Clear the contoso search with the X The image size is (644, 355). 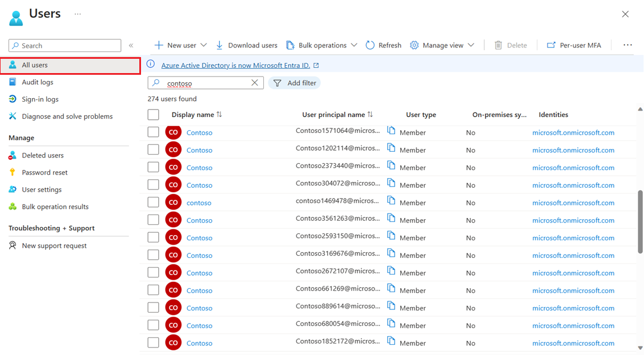click(x=255, y=83)
